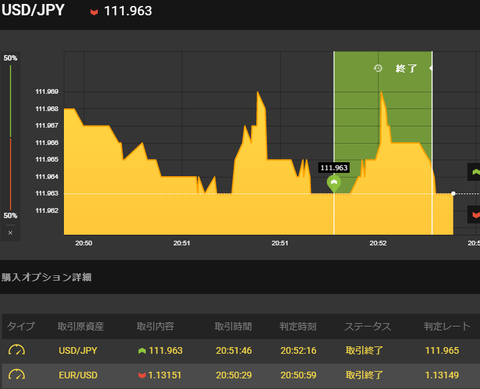
Task: Click expiry time 20:52:16
Action: [x=298, y=351]
